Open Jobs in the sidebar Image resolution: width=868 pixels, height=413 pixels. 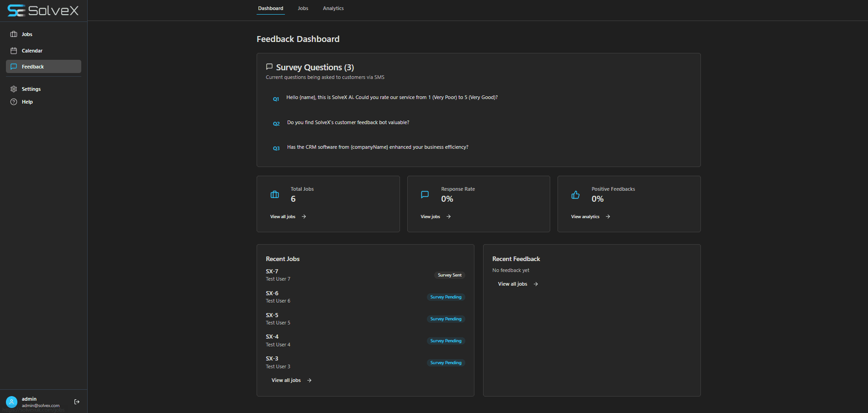43,34
